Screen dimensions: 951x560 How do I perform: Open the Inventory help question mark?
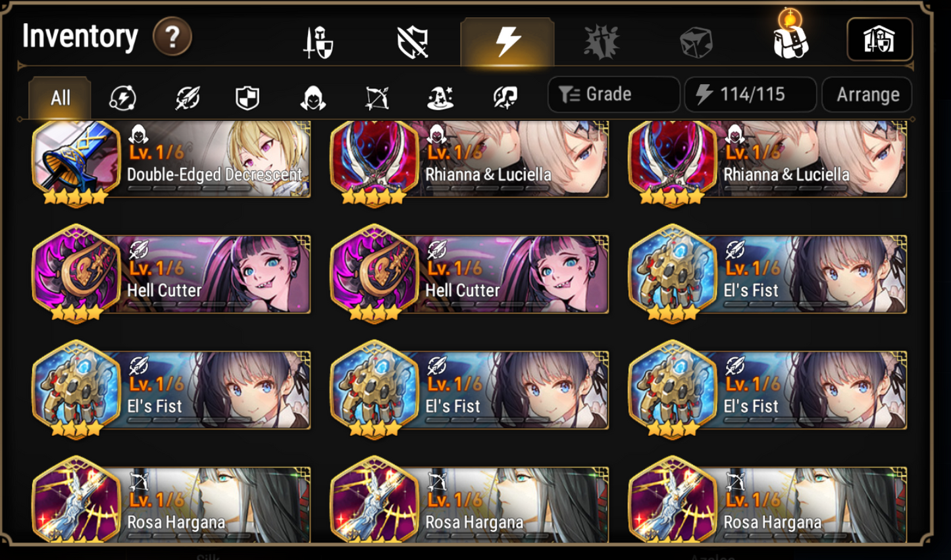[172, 38]
